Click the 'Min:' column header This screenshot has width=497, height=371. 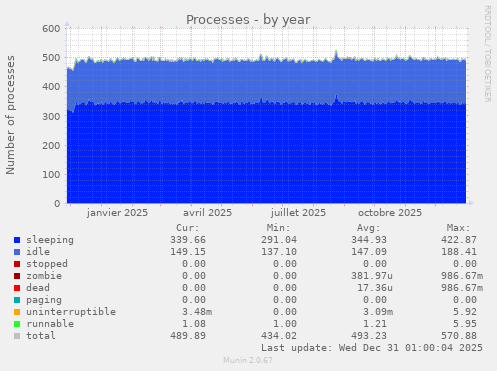[278, 228]
